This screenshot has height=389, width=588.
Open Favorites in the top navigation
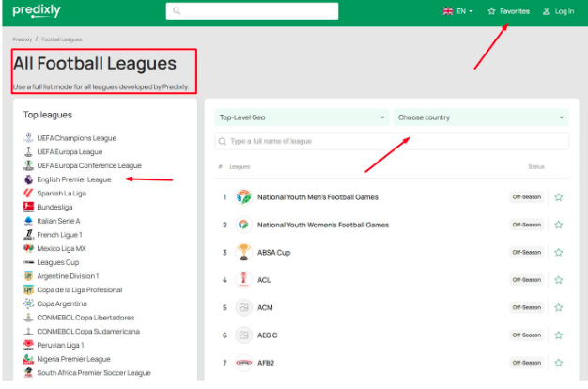pos(508,11)
